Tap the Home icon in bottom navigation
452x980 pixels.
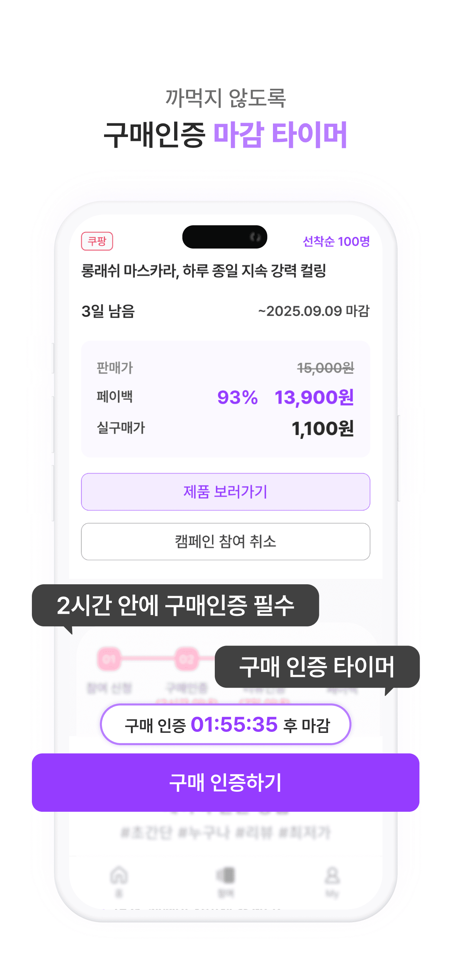[x=119, y=876]
